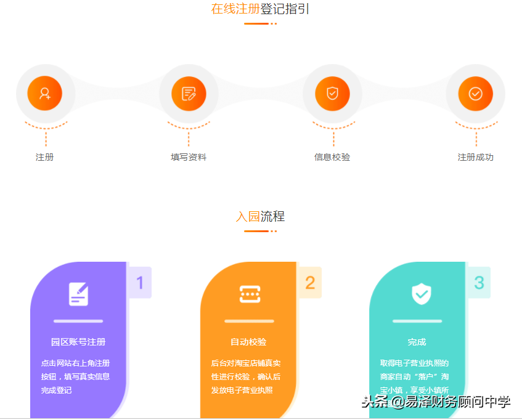Click the orange 注册 add-user icon
Screen dimensions: 522x420
coord(44,94)
